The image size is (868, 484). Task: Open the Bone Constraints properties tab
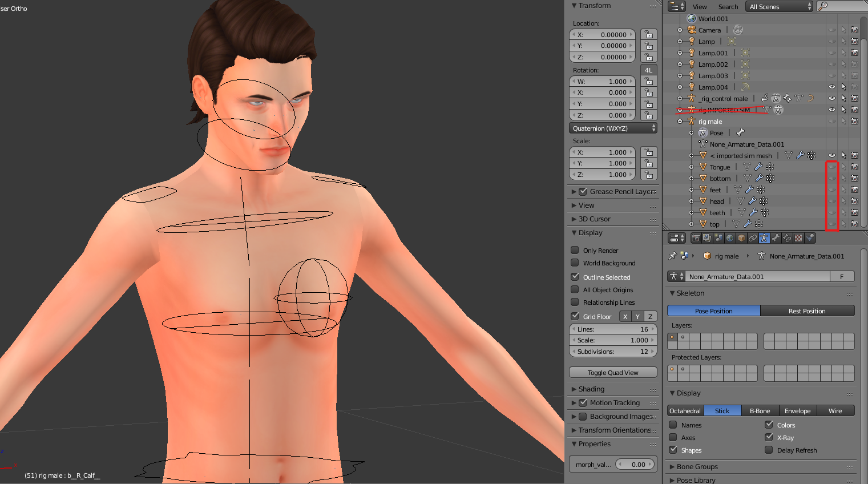[x=787, y=238]
